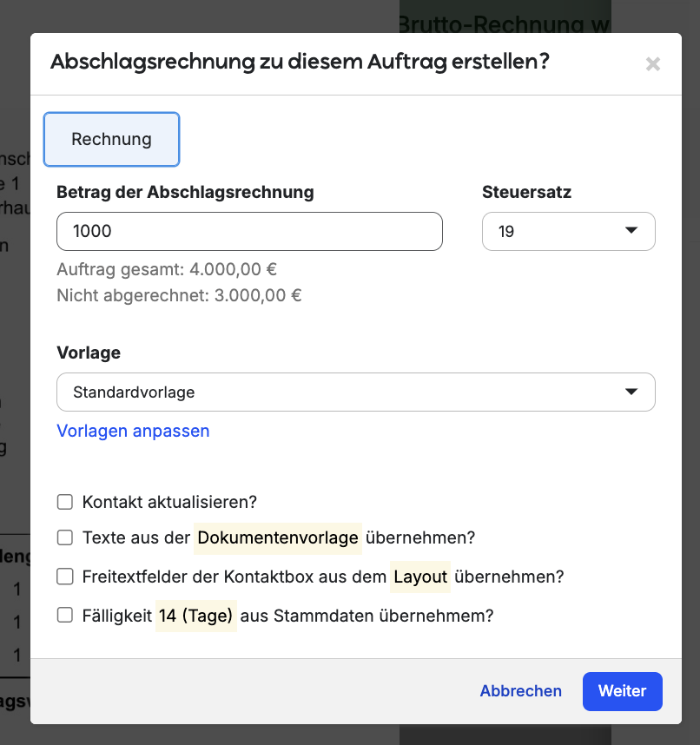The image size is (700, 745).
Task: Click the highlighted Dokumentenvorlage term
Action: [x=278, y=537]
